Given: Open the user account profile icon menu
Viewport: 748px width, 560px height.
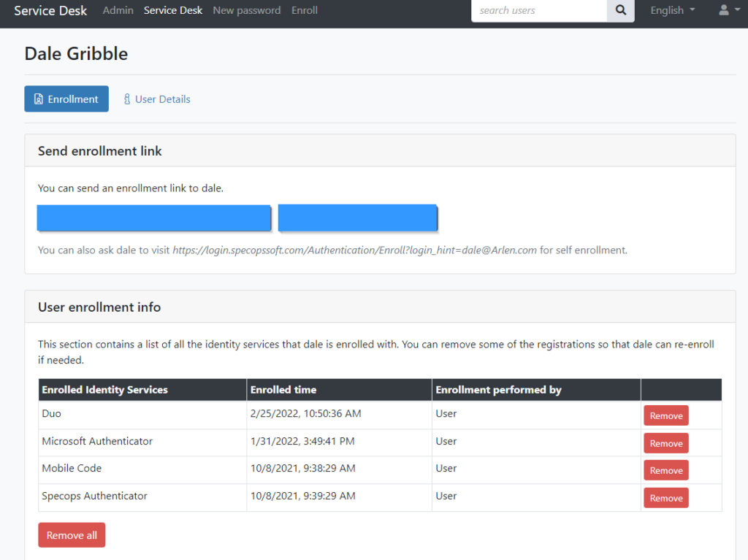Looking at the screenshot, I should tap(729, 10).
